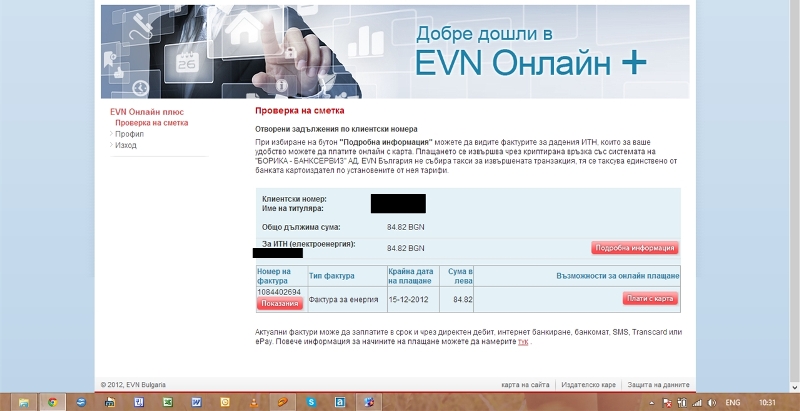Open Word from the taskbar

[x=196, y=402]
